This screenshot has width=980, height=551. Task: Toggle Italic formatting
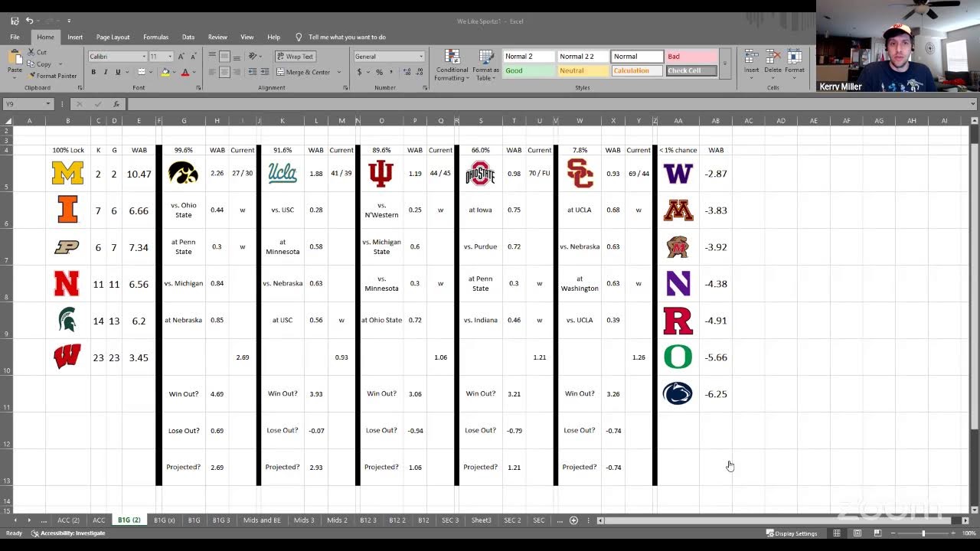(106, 72)
